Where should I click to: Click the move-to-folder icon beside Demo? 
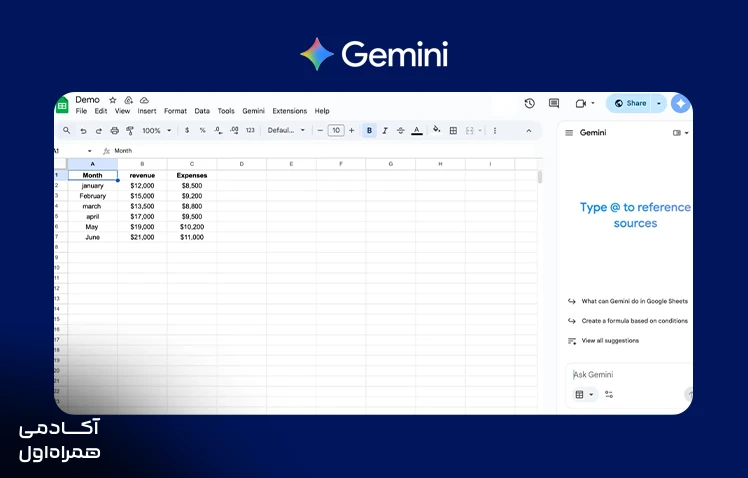(x=128, y=100)
